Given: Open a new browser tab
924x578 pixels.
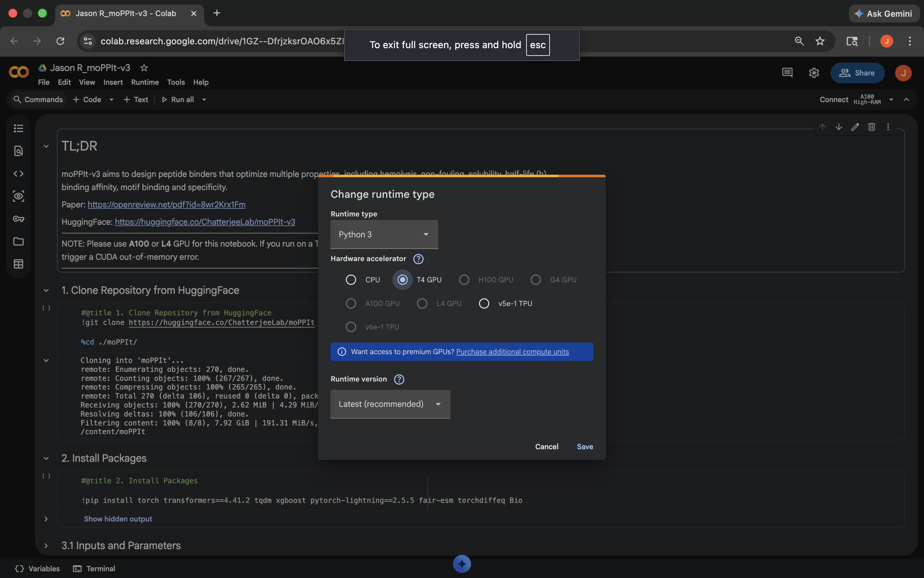Looking at the screenshot, I should click(x=217, y=13).
